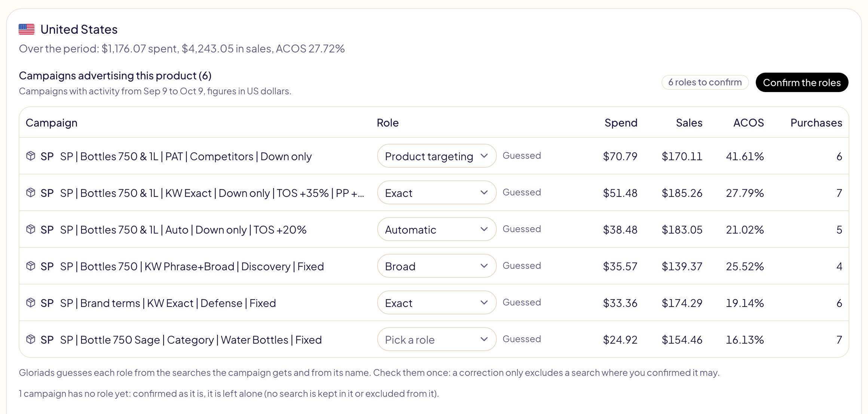Click the Purchases column header

pos(816,123)
